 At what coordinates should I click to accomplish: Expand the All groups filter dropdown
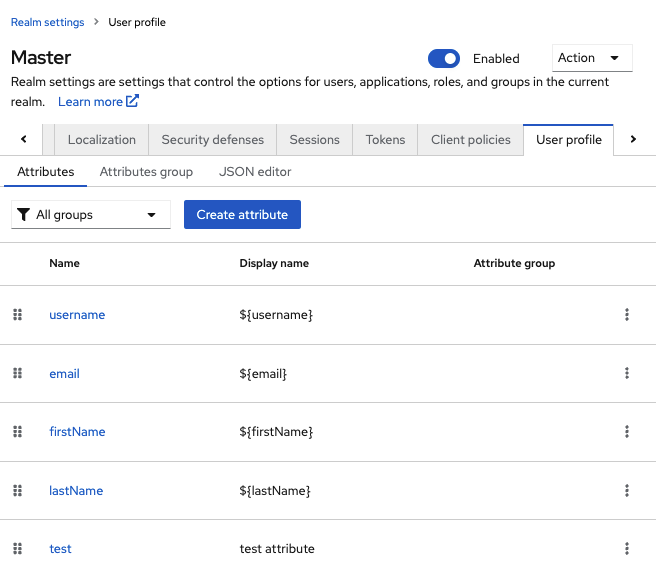tap(91, 215)
